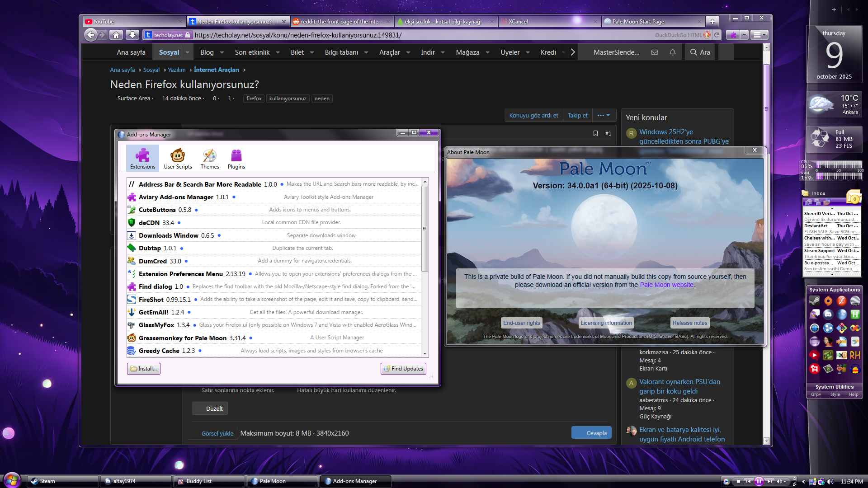Select Themes category in Add-ons Manager
The image size is (868, 488).
210,158
